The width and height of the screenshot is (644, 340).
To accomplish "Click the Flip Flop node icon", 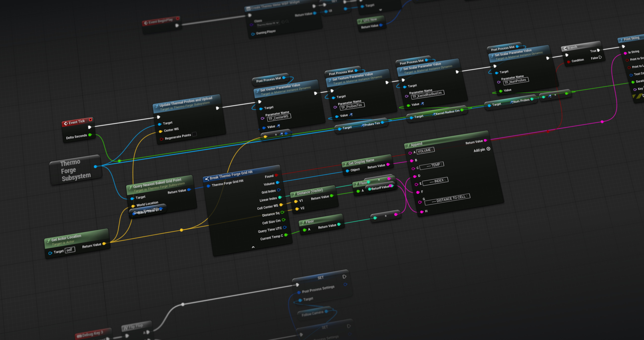I will coord(126,328).
